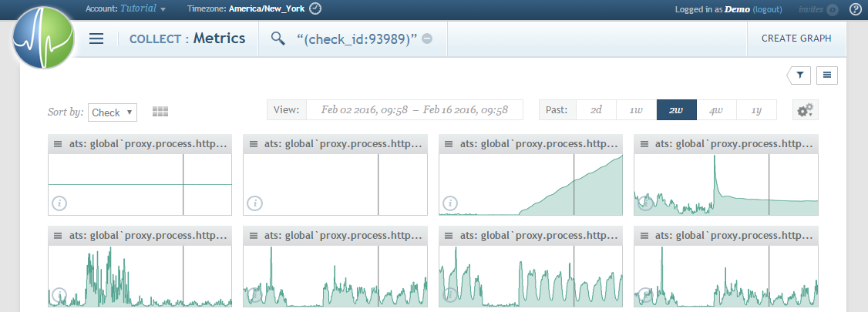Click the Circonus logo
The height and width of the screenshot is (312, 868).
[x=43, y=39]
